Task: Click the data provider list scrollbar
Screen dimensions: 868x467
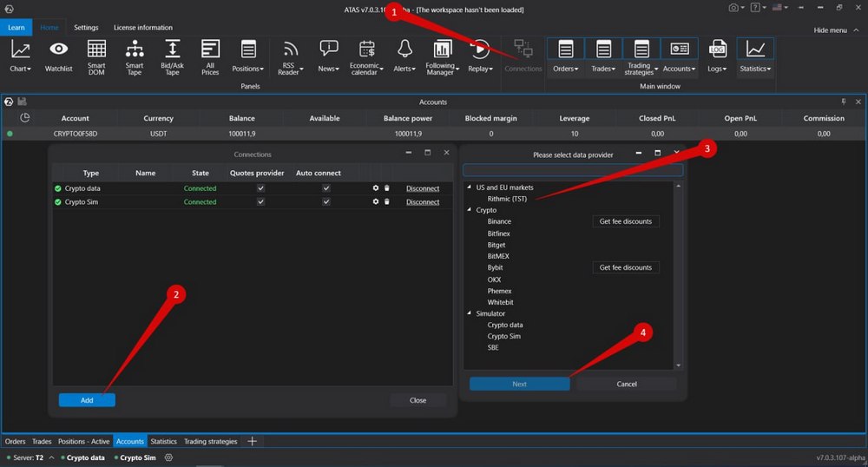Action: [x=679, y=273]
